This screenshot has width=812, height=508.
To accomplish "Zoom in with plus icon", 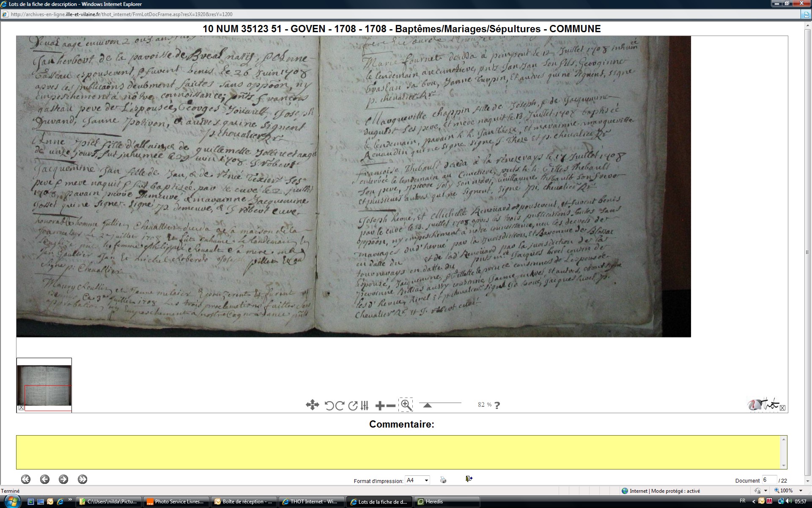I will (x=380, y=406).
